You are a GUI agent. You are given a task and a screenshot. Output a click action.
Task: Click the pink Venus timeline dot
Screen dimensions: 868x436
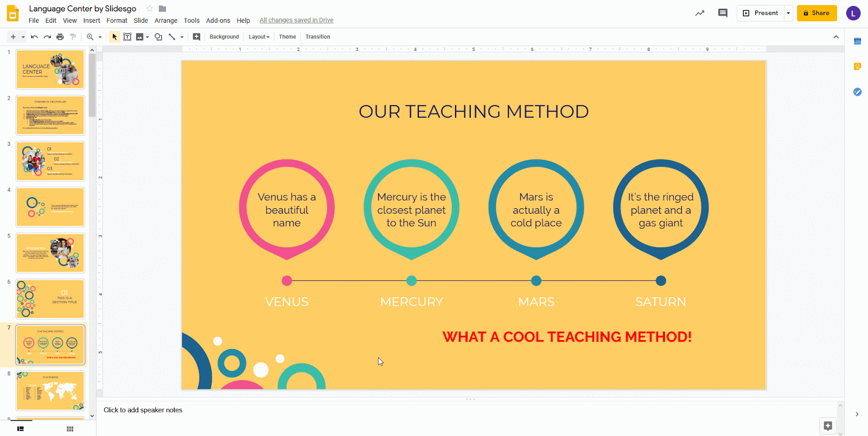287,280
